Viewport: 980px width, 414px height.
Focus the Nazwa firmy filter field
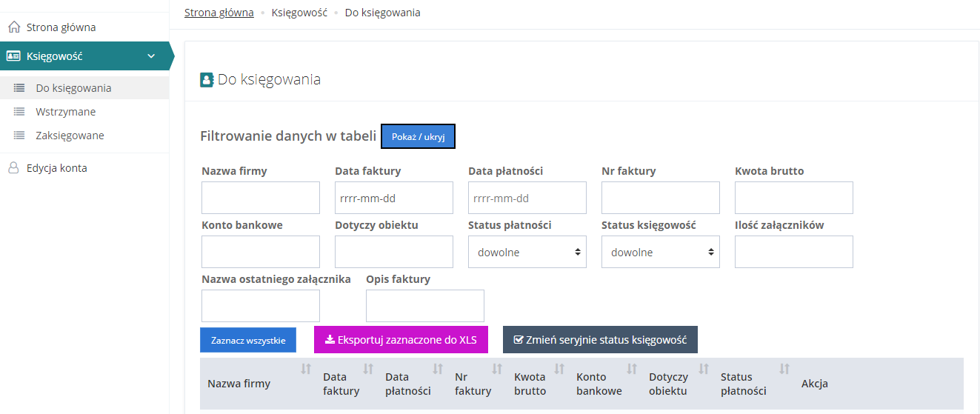tap(260, 198)
